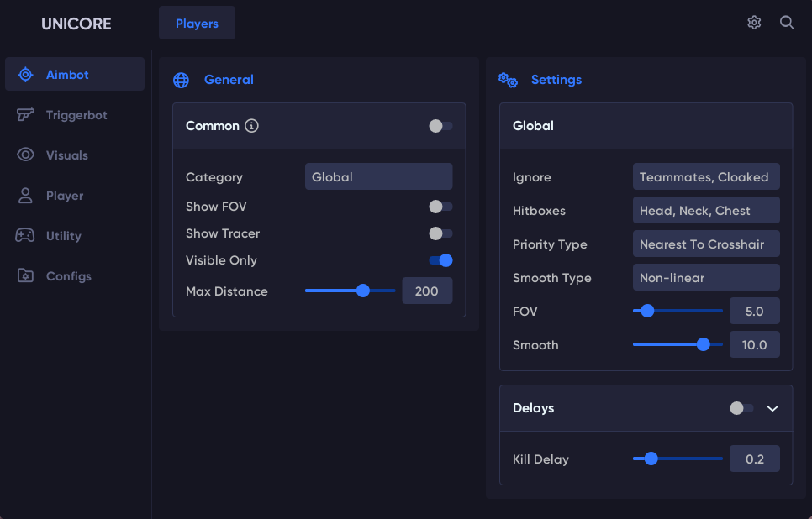Click the search magnifier icon

click(787, 23)
